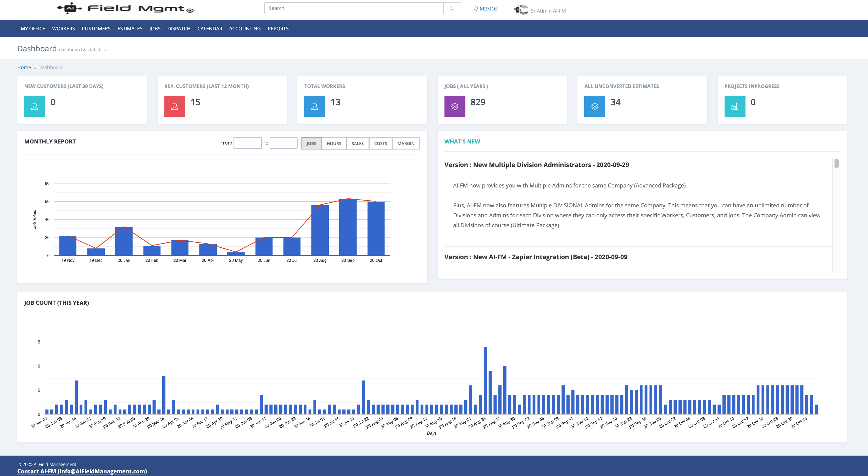Open the Reports menu

[x=278, y=29]
